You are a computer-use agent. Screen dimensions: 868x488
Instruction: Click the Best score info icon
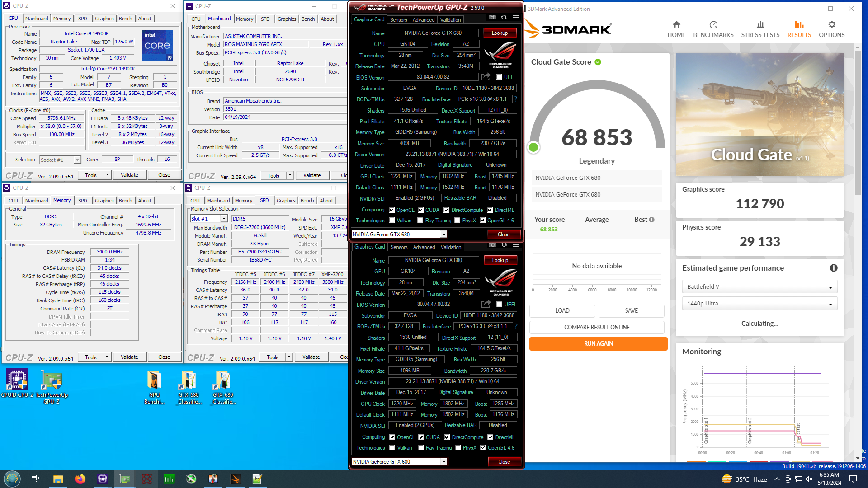651,220
